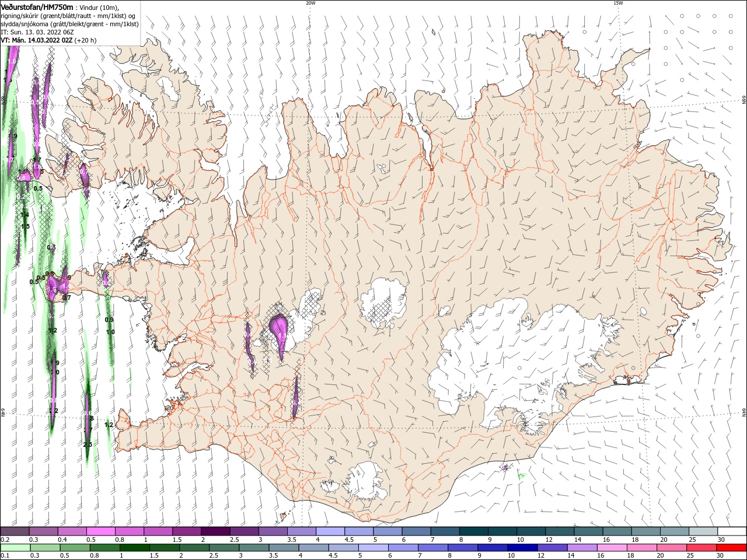Pick the top-row 2–2.5 darkest purple swatch
The height and width of the screenshot is (560, 747).
(x=215, y=531)
